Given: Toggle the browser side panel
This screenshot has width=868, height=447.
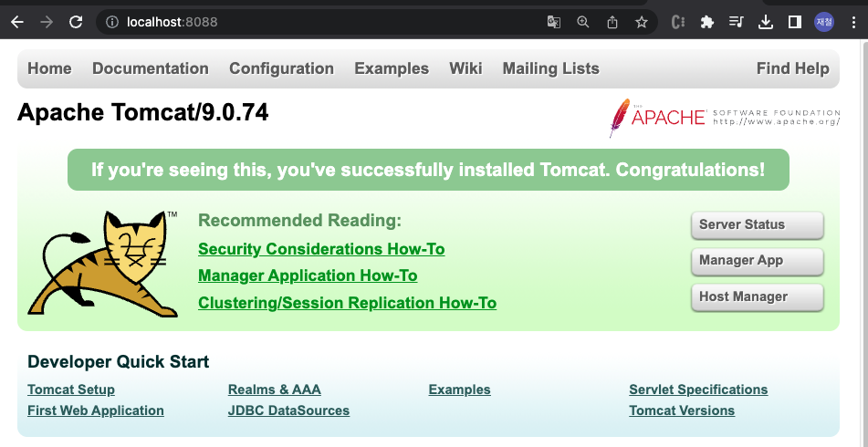Looking at the screenshot, I should coord(795,22).
